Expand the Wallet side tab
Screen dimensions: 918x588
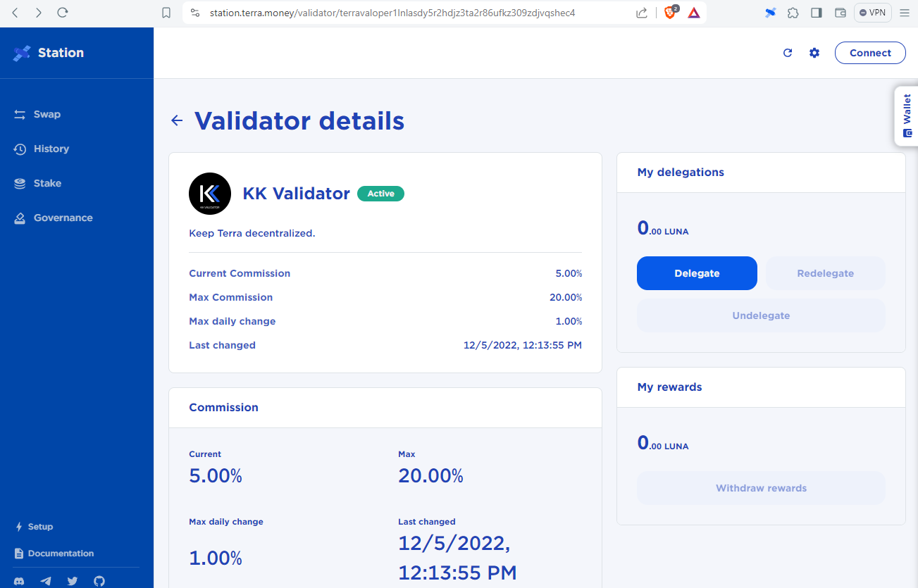907,116
